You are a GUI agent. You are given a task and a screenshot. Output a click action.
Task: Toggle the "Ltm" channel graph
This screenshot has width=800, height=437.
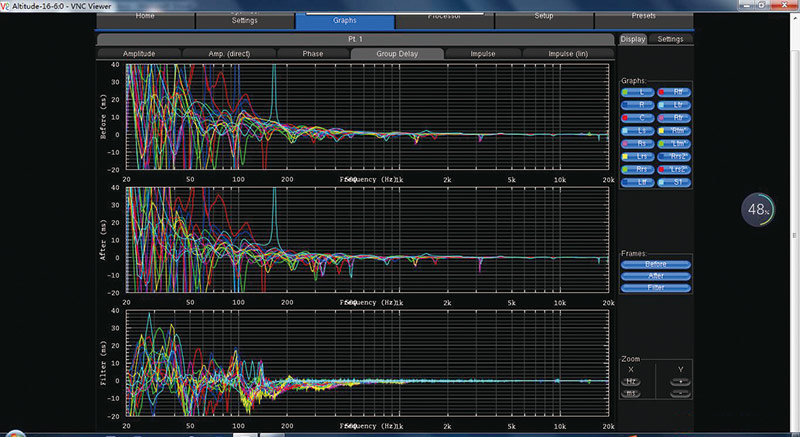pyautogui.click(x=674, y=144)
